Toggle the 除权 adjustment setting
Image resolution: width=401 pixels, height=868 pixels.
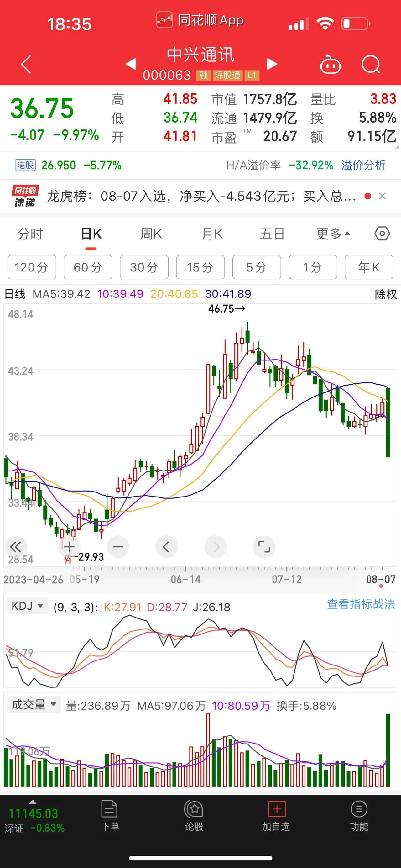(386, 294)
